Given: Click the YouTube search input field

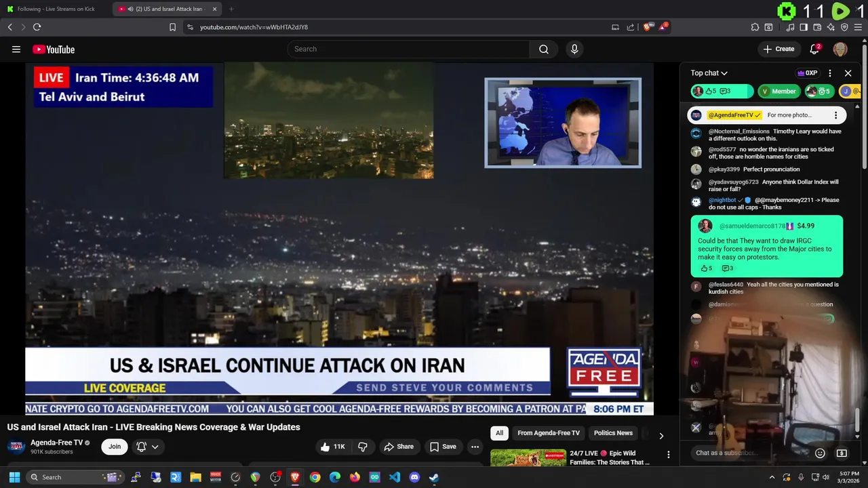Looking at the screenshot, I should pos(409,49).
